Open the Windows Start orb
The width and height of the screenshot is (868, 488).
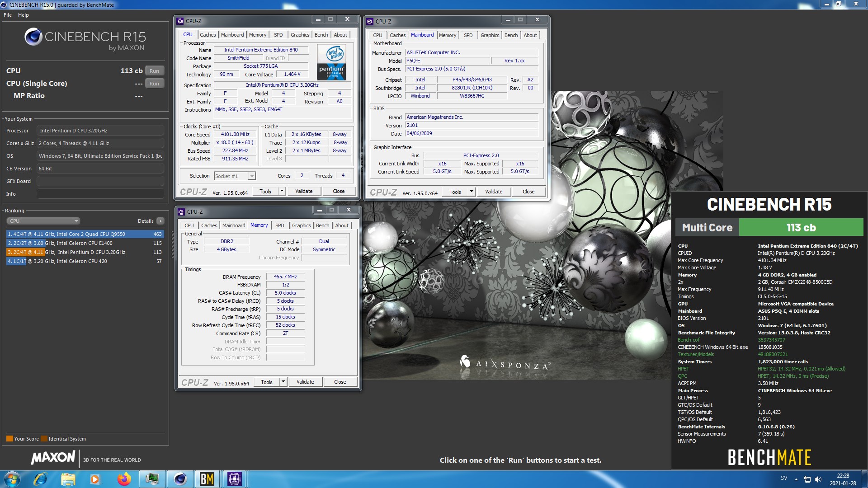tap(12, 479)
